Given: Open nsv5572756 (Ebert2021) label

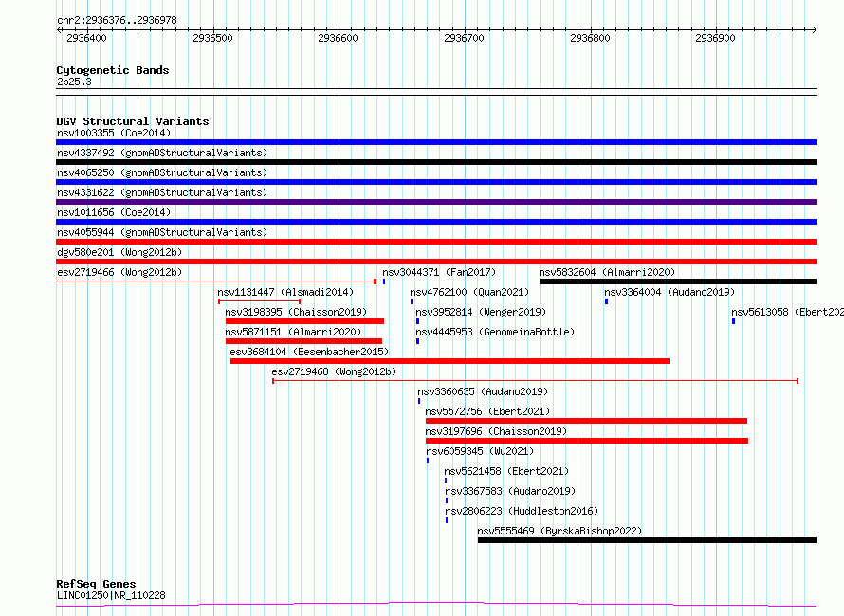Looking at the screenshot, I should click(x=487, y=411).
